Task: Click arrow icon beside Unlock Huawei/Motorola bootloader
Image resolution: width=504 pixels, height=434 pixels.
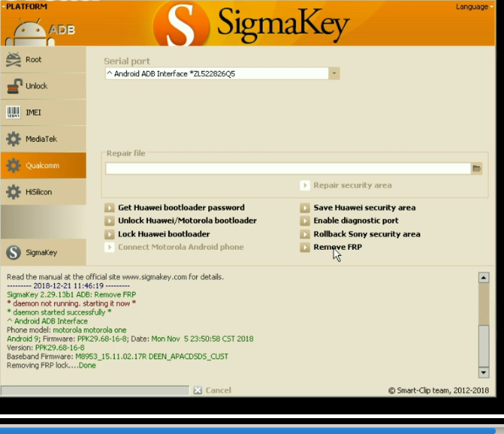Action: coord(109,220)
